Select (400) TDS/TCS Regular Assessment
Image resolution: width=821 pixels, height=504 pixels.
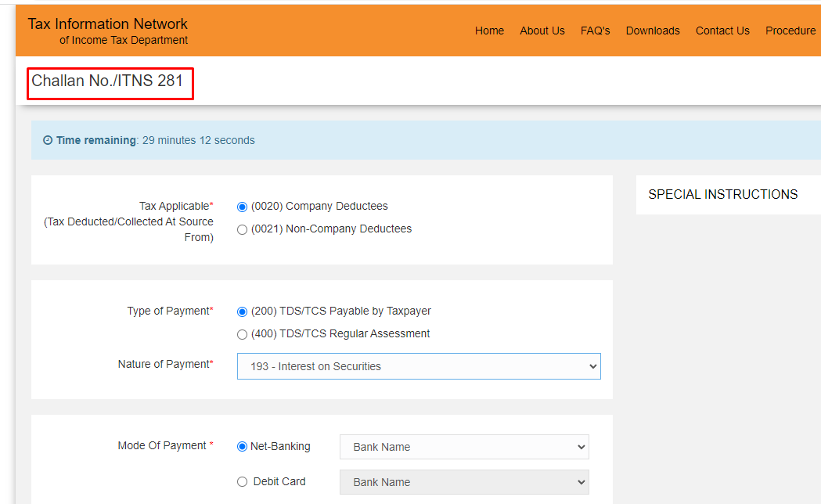tap(242, 333)
